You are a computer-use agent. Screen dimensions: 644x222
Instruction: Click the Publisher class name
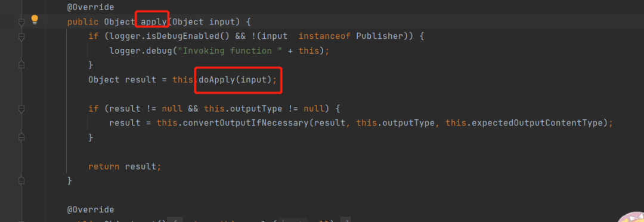[x=379, y=36]
